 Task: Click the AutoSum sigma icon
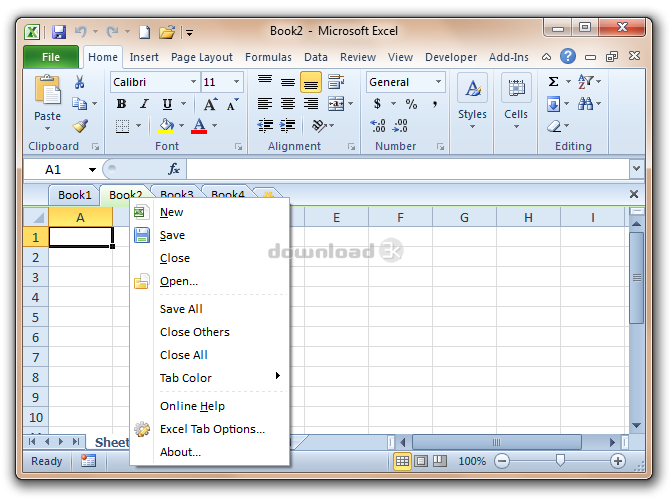pos(553,82)
